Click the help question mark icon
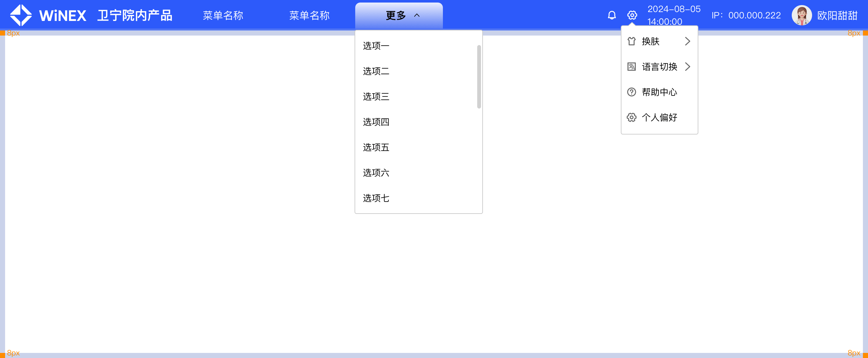This screenshot has height=358, width=868. (631, 92)
